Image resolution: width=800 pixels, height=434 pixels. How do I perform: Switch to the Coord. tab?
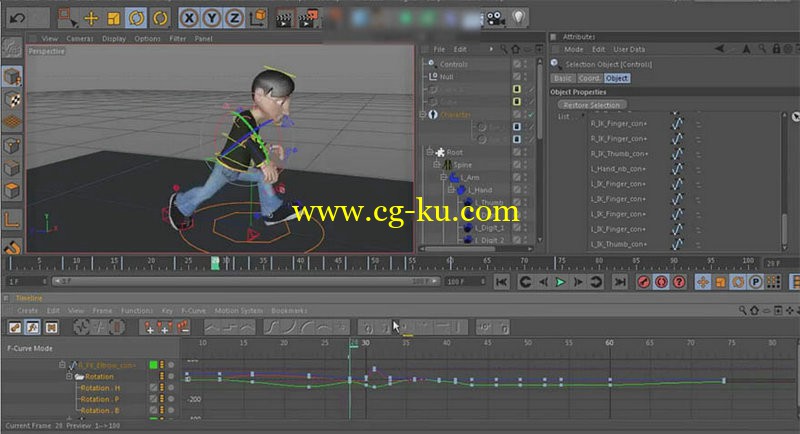(589, 78)
